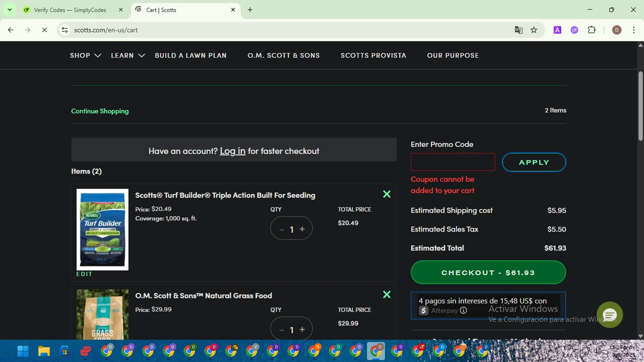Viewport: 644px width, 362px height.
Task: Click the Estimated Shipping cost $5.95 value
Action: pyautogui.click(x=556, y=210)
